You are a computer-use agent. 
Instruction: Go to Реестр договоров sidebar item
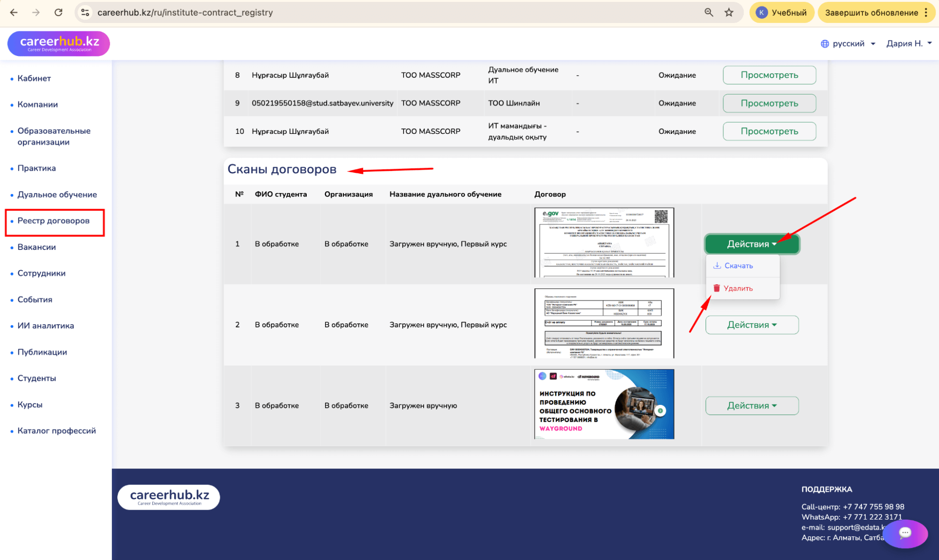[54, 221]
